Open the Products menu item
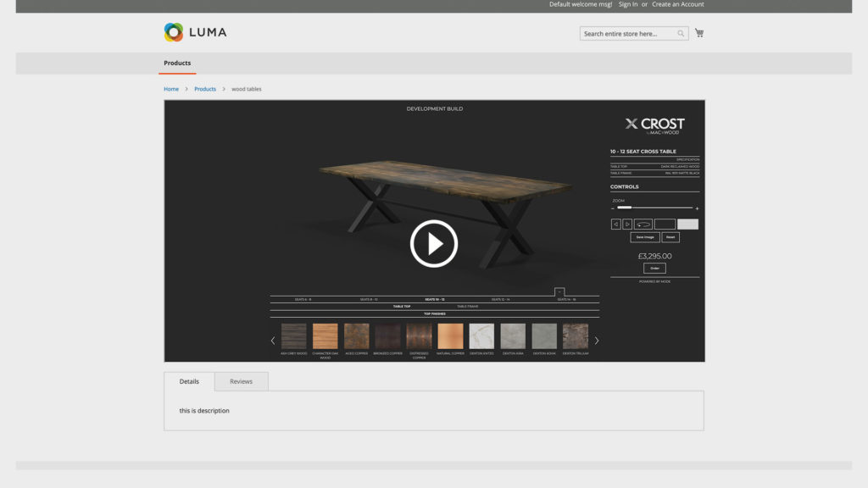 (177, 63)
